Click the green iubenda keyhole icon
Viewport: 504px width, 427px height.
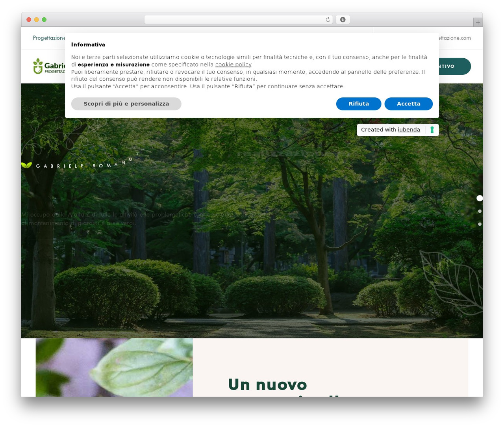pyautogui.click(x=432, y=130)
